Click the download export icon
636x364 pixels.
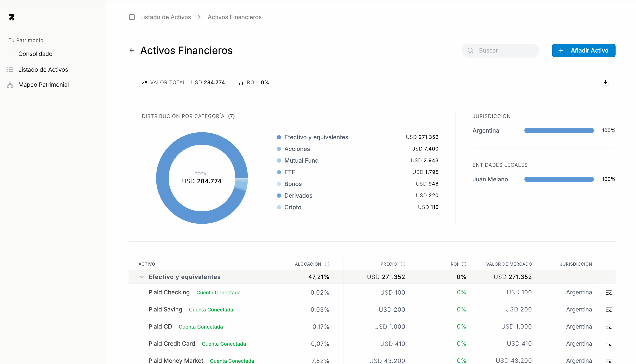605,83
